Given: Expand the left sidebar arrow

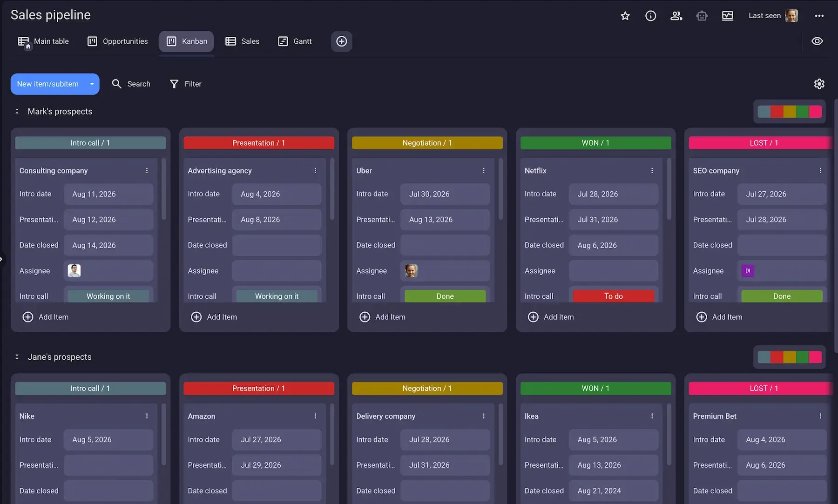Looking at the screenshot, I should click(x=2, y=259).
